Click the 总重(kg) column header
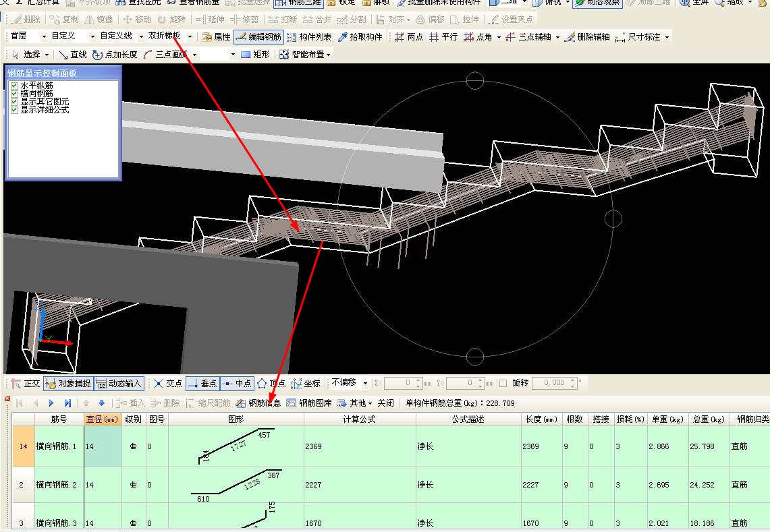This screenshot has width=770, height=532. [x=709, y=419]
